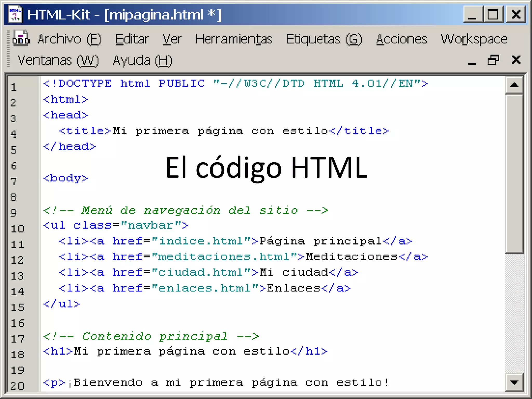Open the Ayuda (H) menu

(x=142, y=61)
